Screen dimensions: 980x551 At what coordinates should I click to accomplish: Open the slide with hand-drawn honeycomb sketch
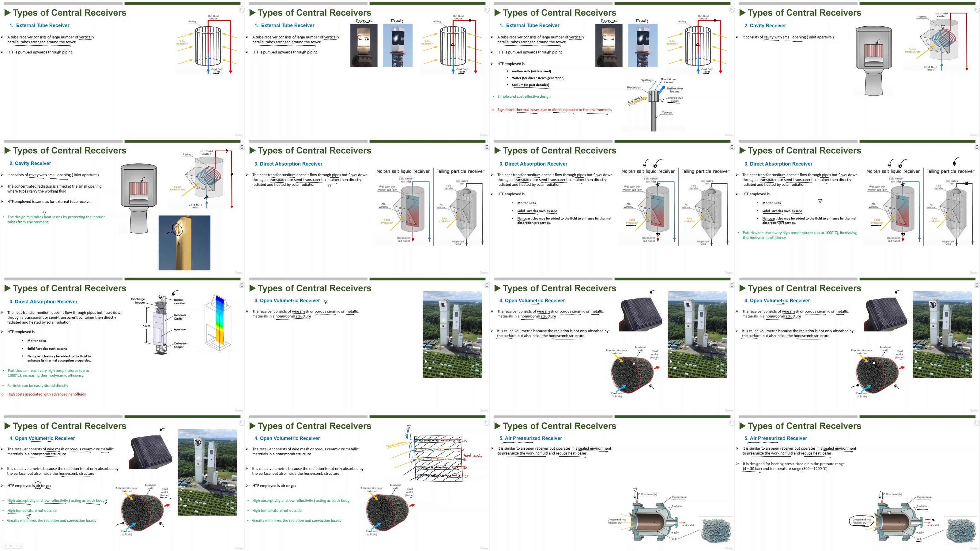(367, 482)
